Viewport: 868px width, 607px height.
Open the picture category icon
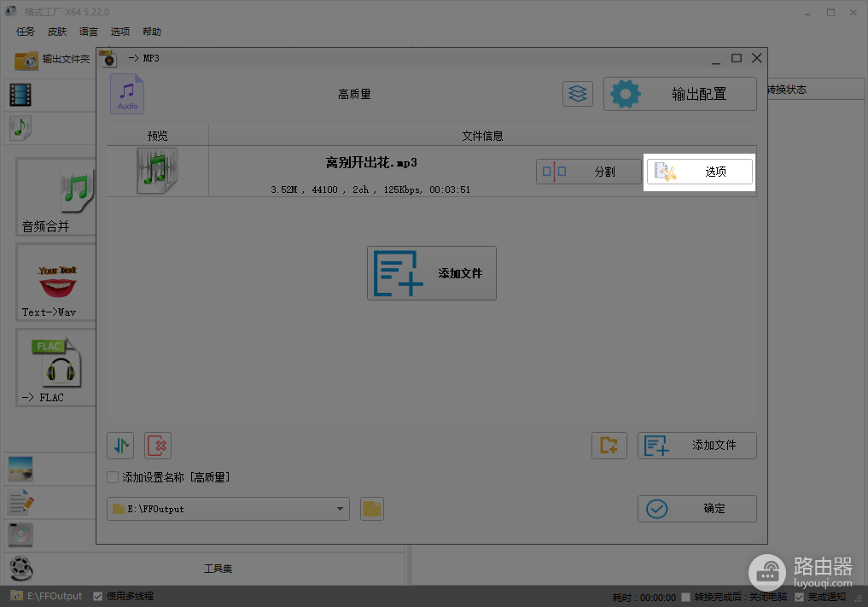[20, 469]
